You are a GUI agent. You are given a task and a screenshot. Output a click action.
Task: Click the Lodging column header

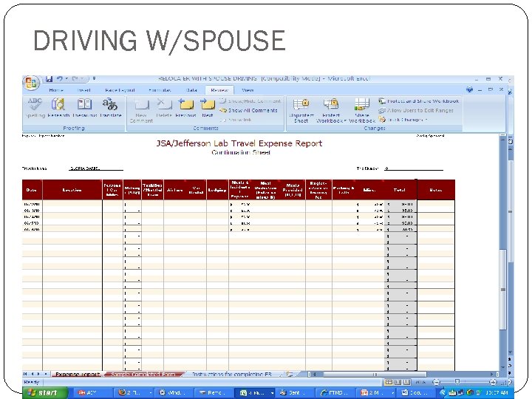pyautogui.click(x=217, y=190)
